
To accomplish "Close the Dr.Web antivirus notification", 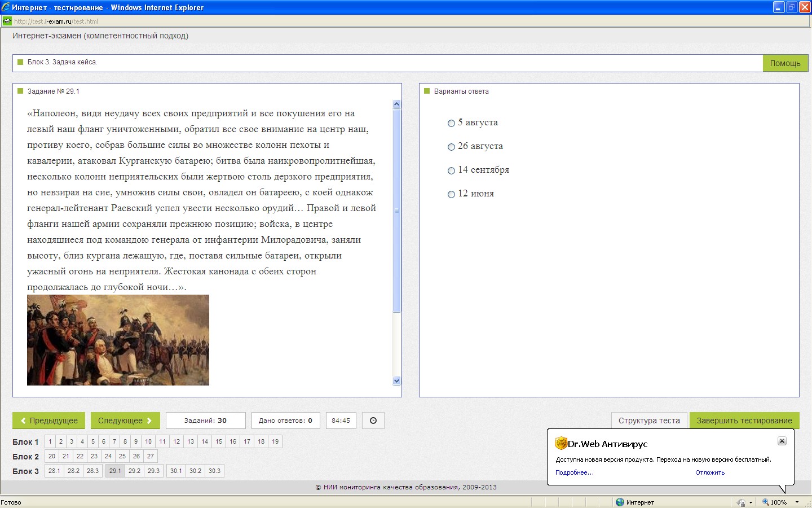I will [x=782, y=441].
